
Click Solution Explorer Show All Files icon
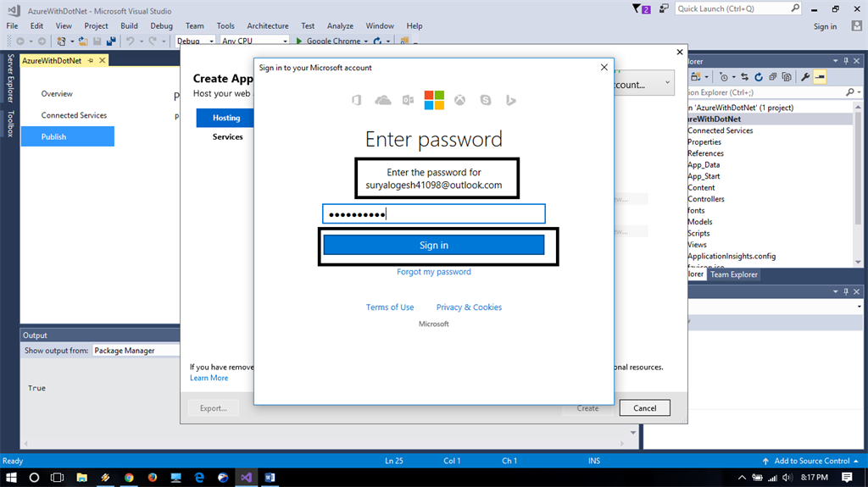click(x=787, y=77)
